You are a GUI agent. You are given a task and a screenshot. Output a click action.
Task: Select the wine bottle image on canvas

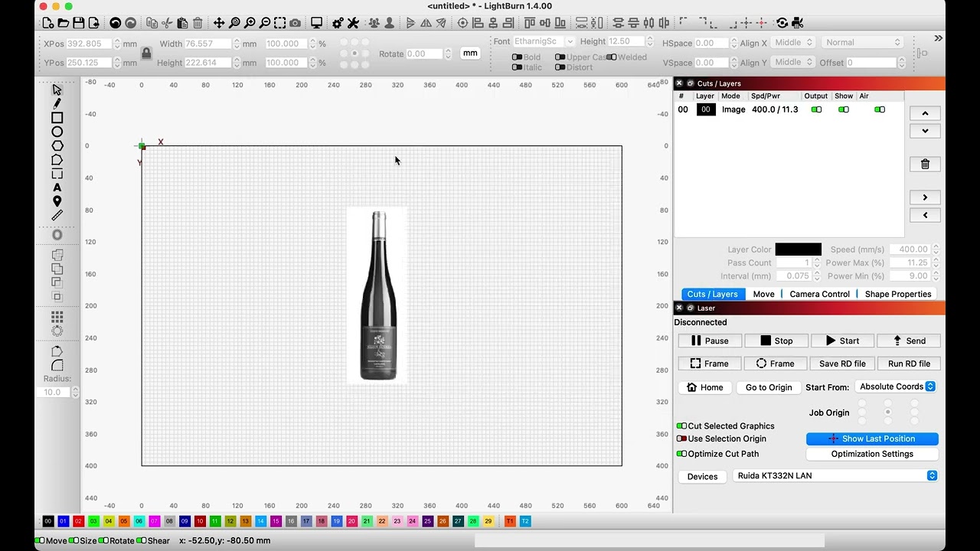[377, 295]
